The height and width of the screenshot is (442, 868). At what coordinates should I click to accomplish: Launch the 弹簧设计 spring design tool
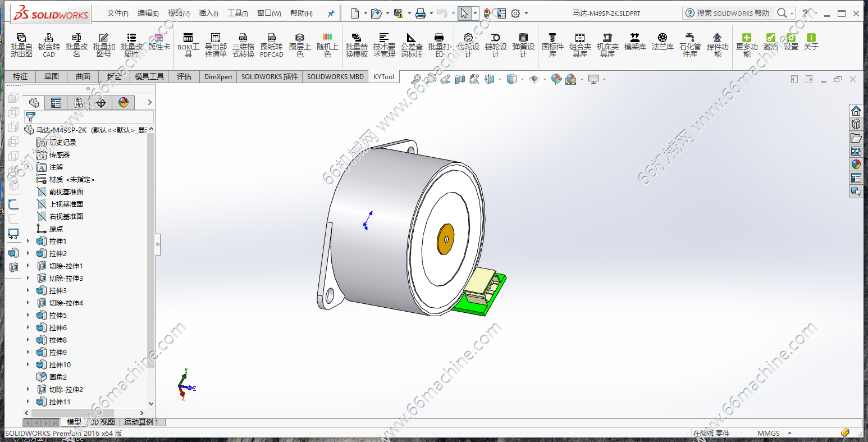[x=523, y=45]
